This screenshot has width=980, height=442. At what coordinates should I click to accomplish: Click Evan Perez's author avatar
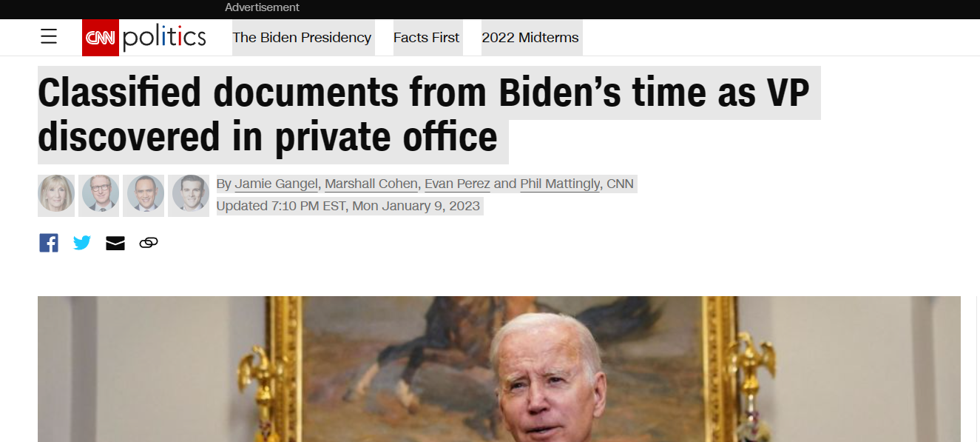pos(143,195)
